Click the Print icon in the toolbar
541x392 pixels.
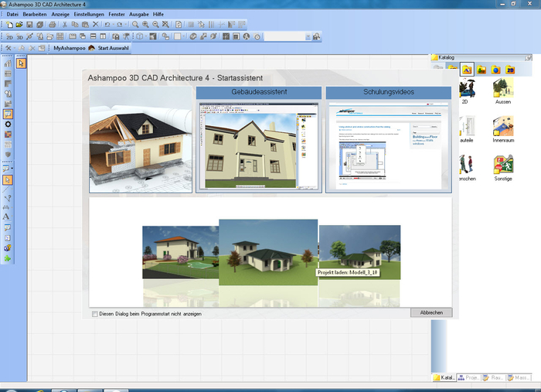point(52,25)
